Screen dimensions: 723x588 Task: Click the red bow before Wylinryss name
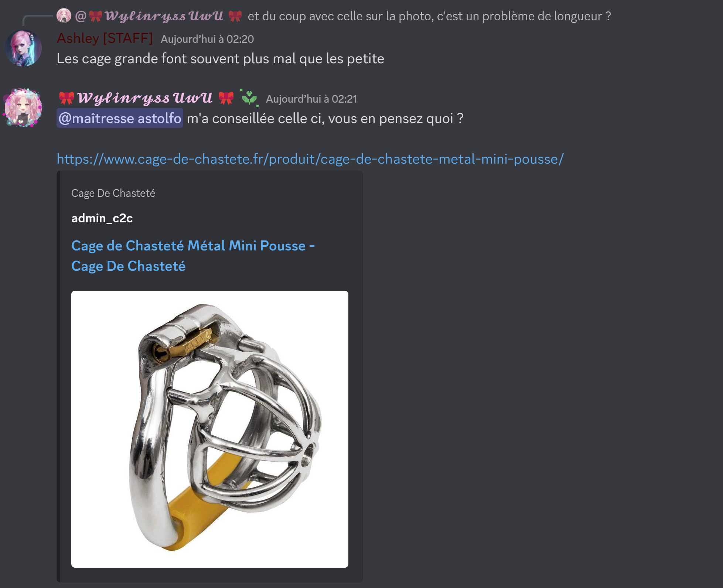(66, 98)
